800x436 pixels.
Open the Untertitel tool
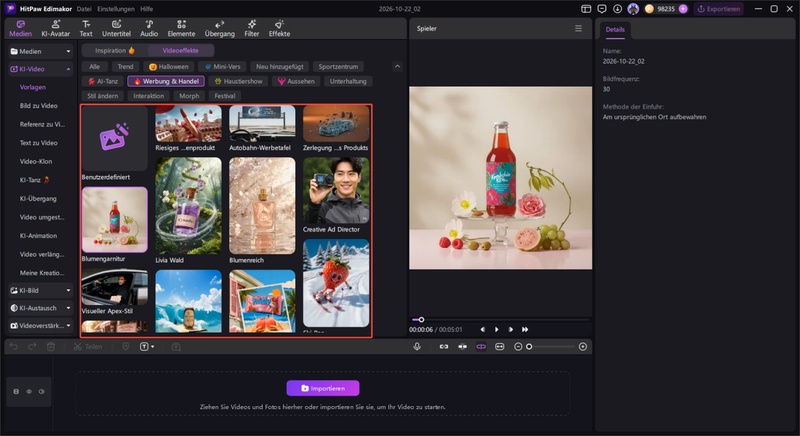[116, 29]
